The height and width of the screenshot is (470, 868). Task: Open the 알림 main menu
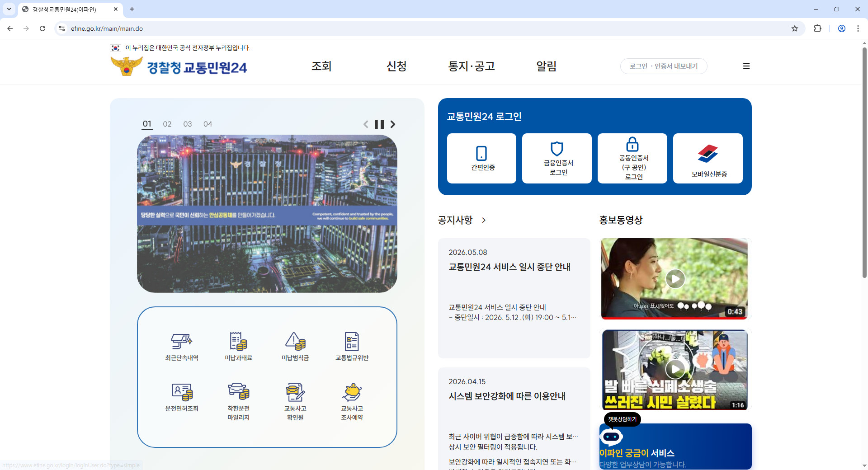point(547,66)
